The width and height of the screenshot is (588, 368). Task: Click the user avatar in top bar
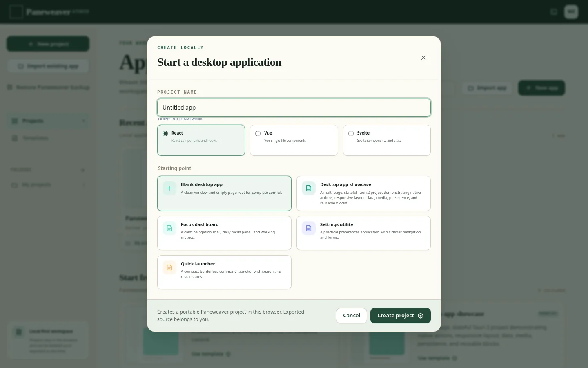pyautogui.click(x=571, y=11)
